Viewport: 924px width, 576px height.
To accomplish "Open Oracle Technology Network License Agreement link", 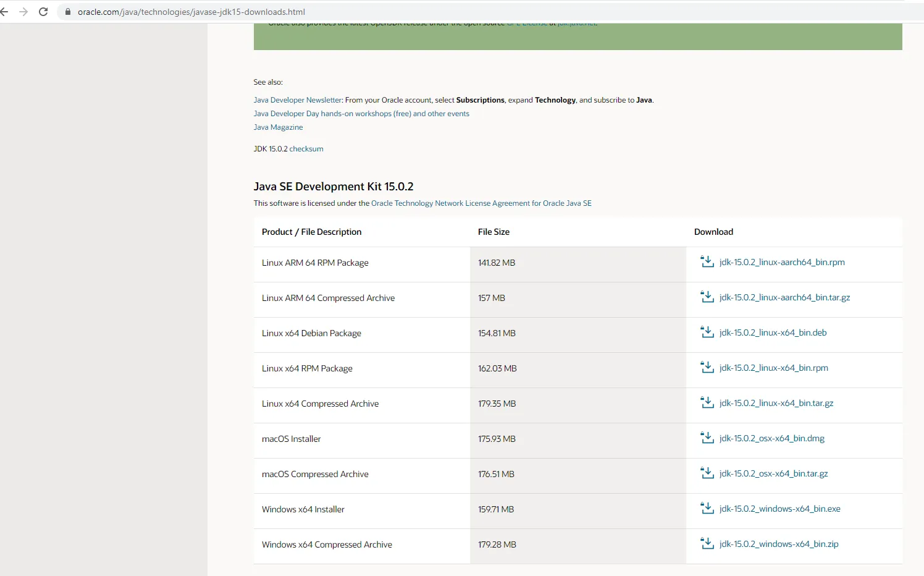I will (x=481, y=203).
